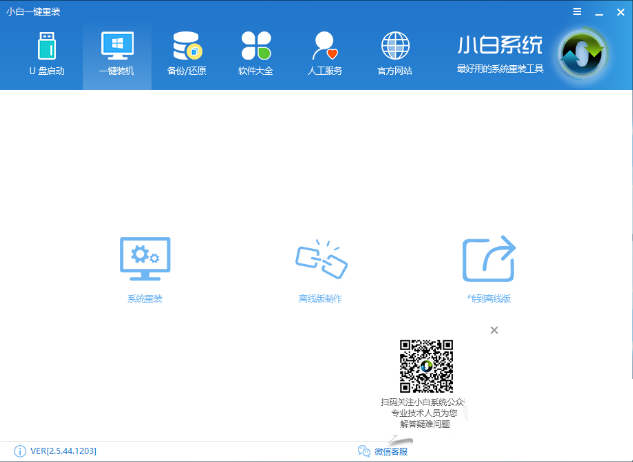Click the 转到离线版 share-arrow icon
This screenshot has height=462, width=633.
click(488, 262)
